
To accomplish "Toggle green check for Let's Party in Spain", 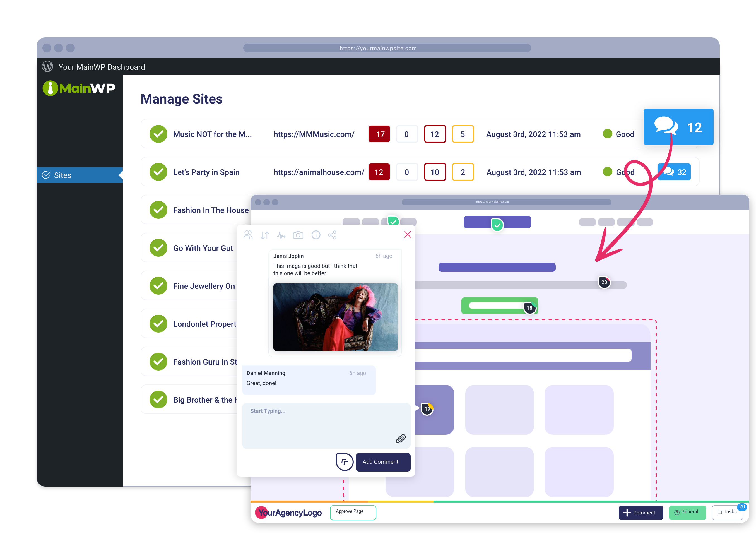I will pyautogui.click(x=158, y=172).
